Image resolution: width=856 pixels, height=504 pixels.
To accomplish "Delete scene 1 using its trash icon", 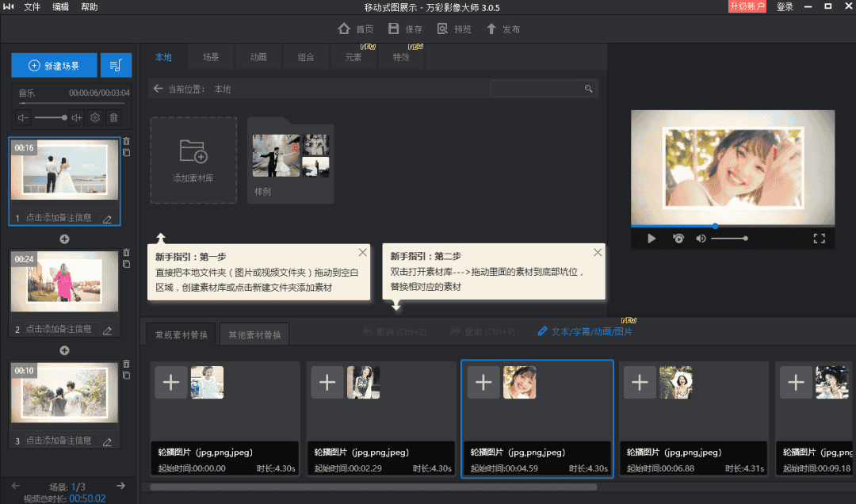I will 127,141.
